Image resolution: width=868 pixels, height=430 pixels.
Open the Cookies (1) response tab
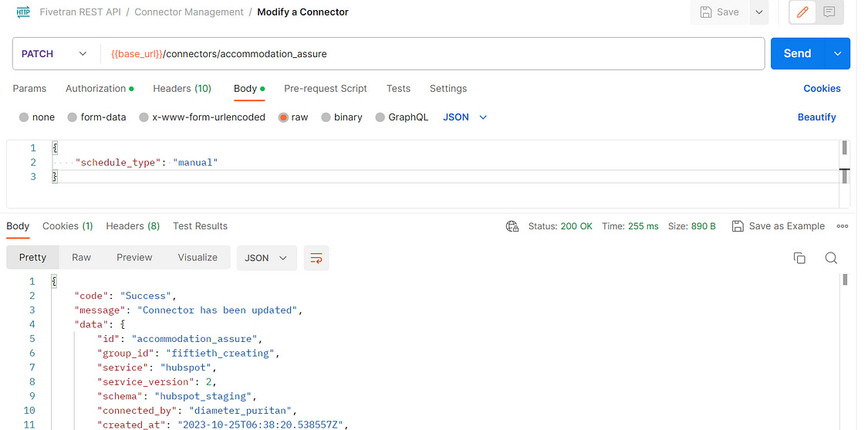point(68,226)
